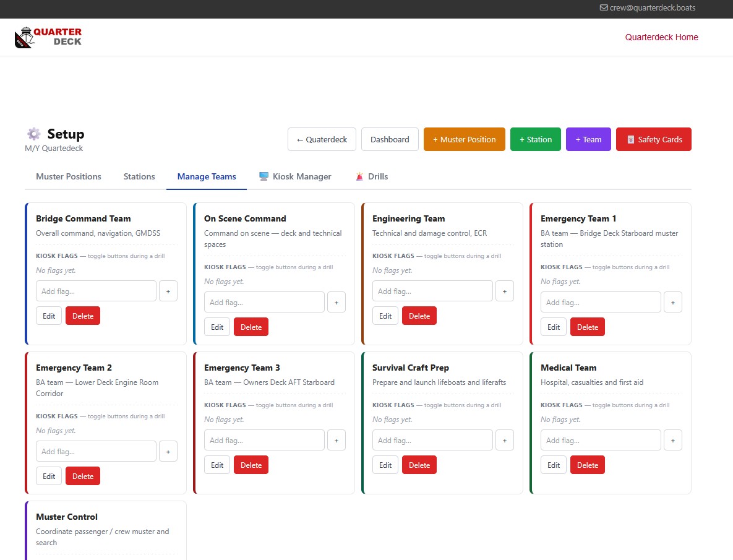Add flag plus for On Scene Command
Viewport: 733px width, 560px height.
336,303
